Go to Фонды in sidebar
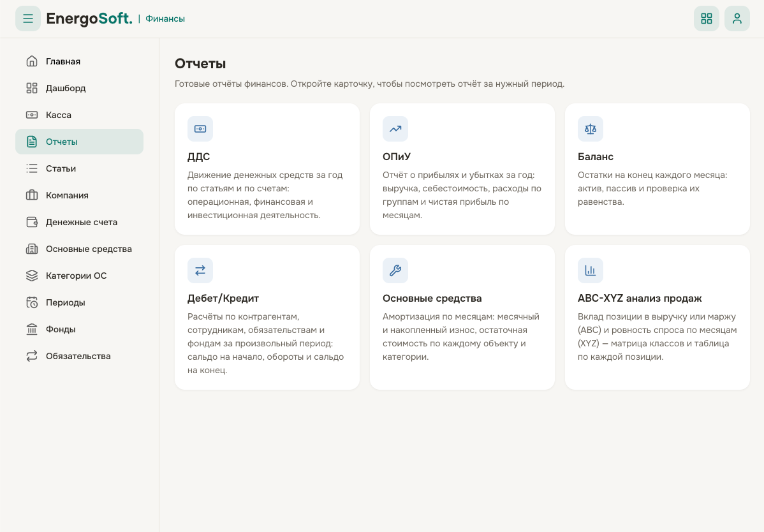The width and height of the screenshot is (764, 532). (80, 329)
